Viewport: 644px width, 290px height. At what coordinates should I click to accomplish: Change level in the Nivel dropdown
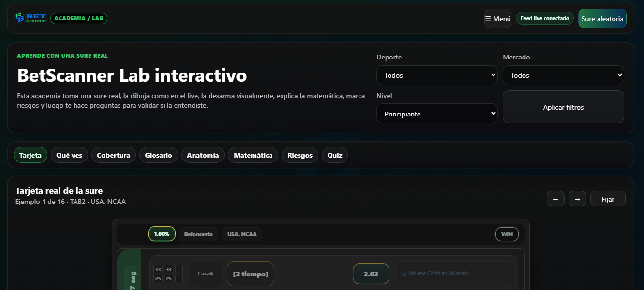pos(436,113)
